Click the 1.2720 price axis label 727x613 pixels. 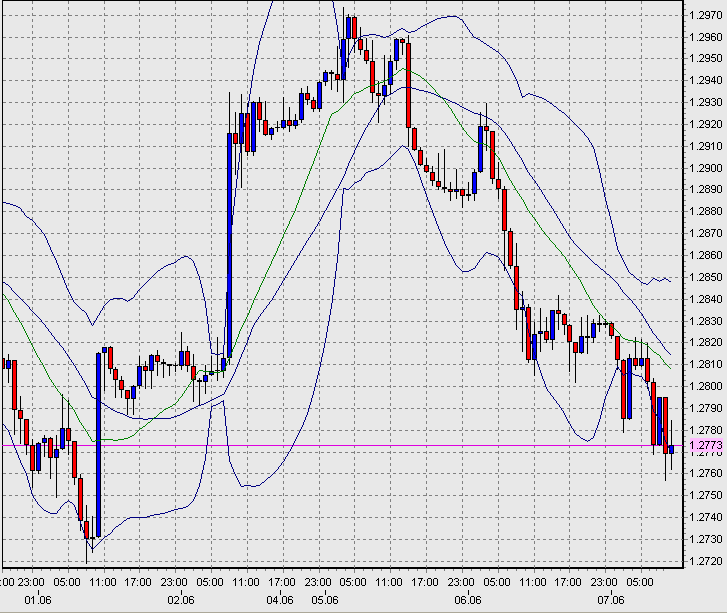[x=706, y=562]
